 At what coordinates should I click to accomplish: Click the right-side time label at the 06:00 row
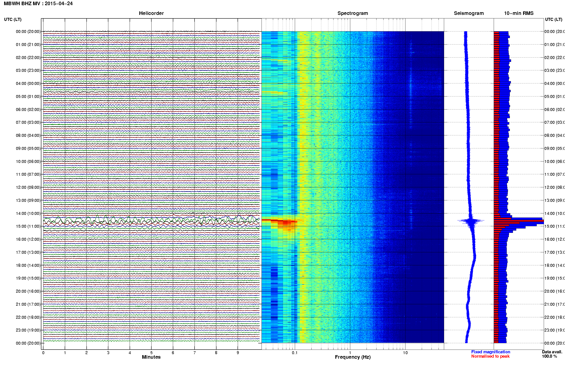click(555, 109)
